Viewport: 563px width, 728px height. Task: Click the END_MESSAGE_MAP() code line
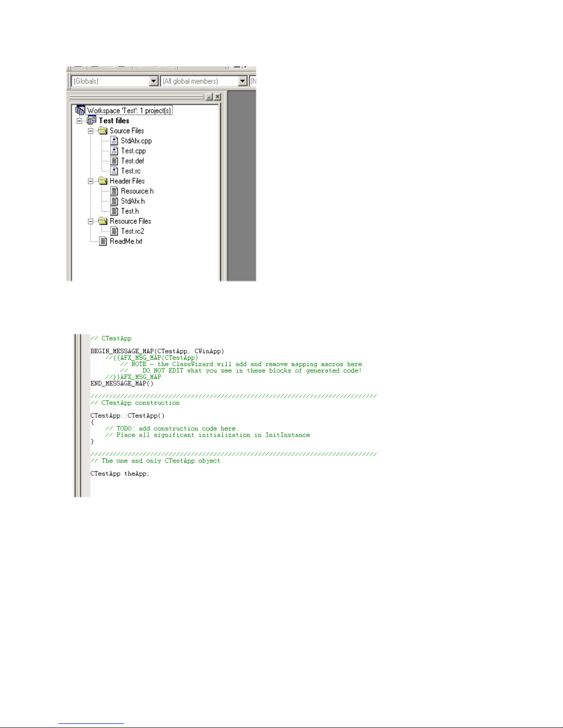click(x=122, y=384)
